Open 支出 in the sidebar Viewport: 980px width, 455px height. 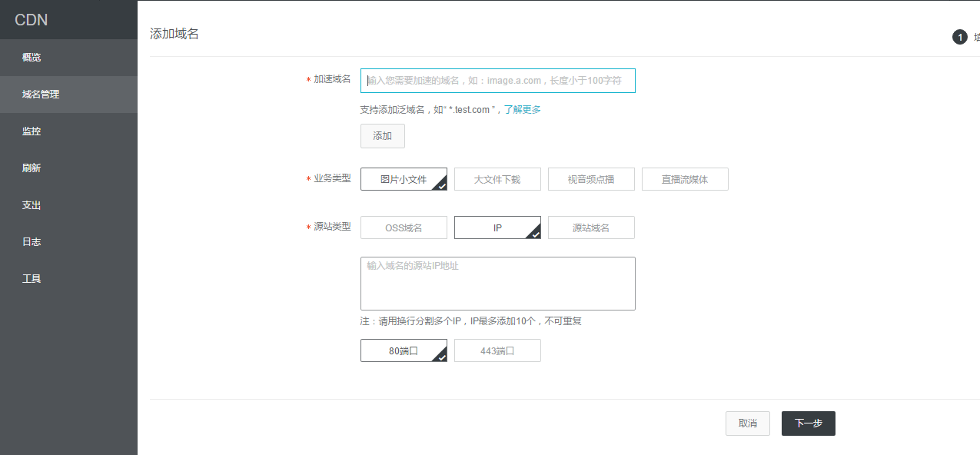click(32, 205)
